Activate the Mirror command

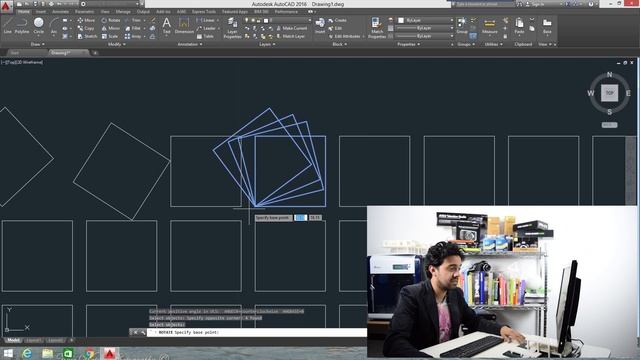(111, 28)
